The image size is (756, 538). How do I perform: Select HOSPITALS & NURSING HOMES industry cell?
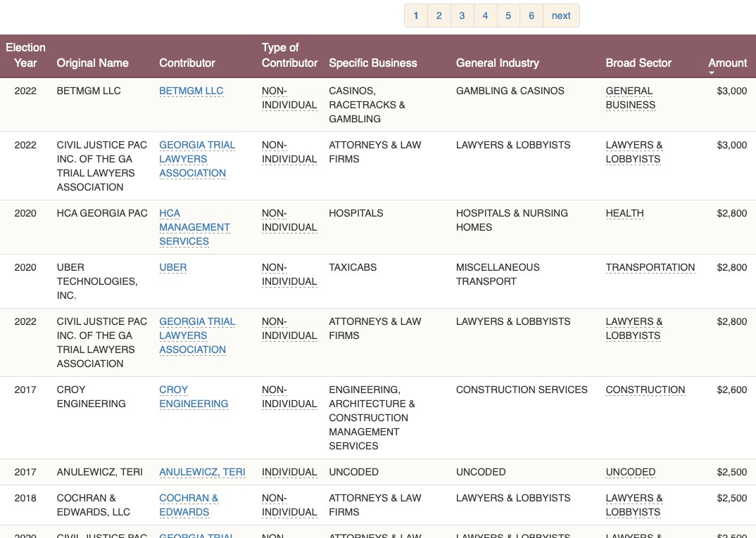tap(512, 220)
